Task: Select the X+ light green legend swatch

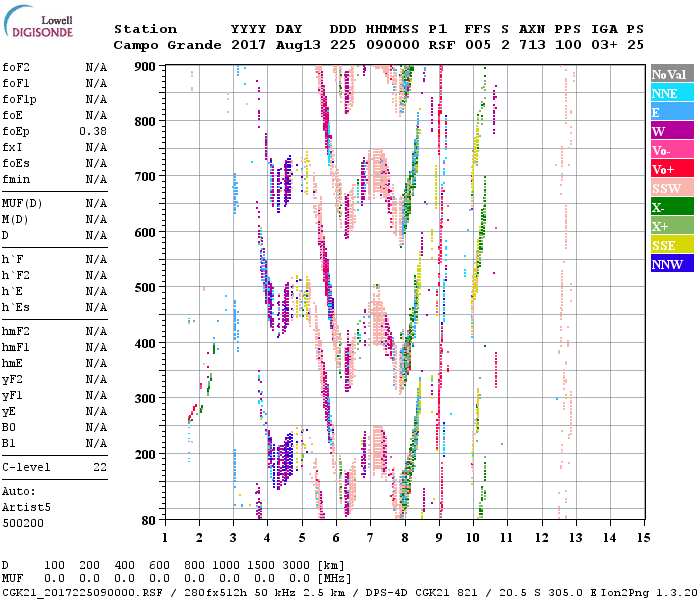Action: (x=672, y=226)
